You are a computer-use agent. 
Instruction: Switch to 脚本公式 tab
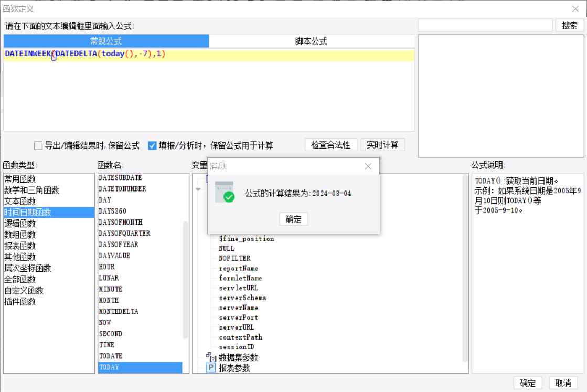(312, 41)
